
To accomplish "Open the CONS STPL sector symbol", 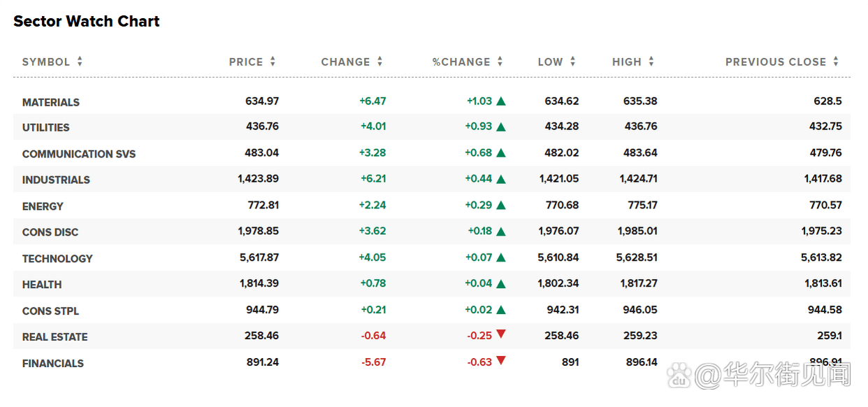I will 50,310.
